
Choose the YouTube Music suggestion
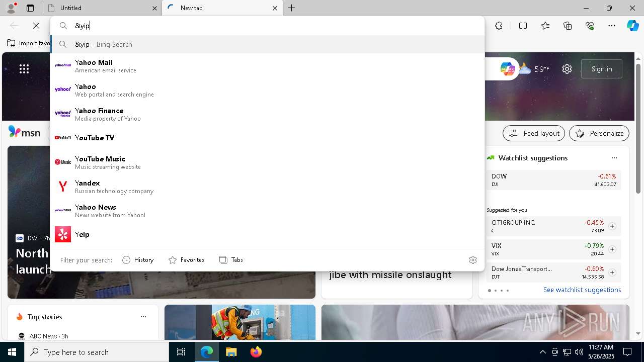click(267, 162)
